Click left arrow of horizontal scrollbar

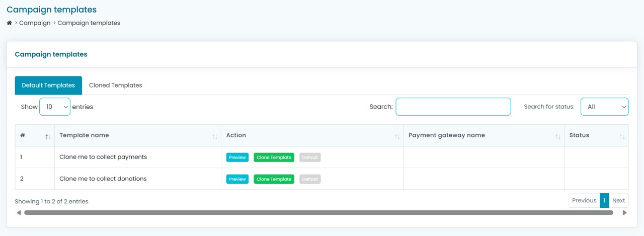coord(19,213)
